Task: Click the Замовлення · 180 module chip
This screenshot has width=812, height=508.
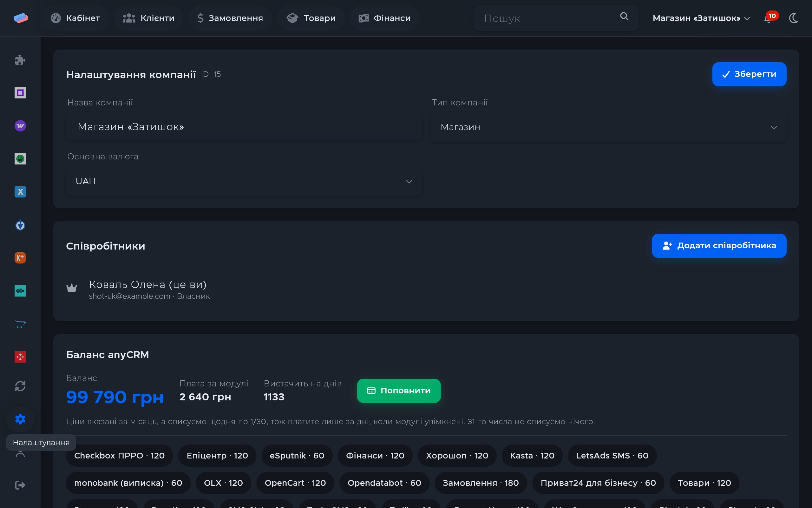Action: [481, 483]
